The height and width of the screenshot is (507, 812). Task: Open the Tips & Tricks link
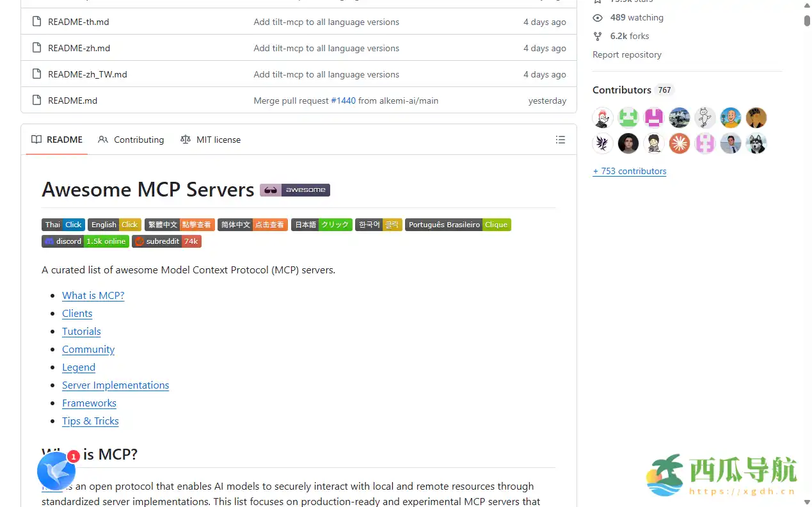coord(90,421)
